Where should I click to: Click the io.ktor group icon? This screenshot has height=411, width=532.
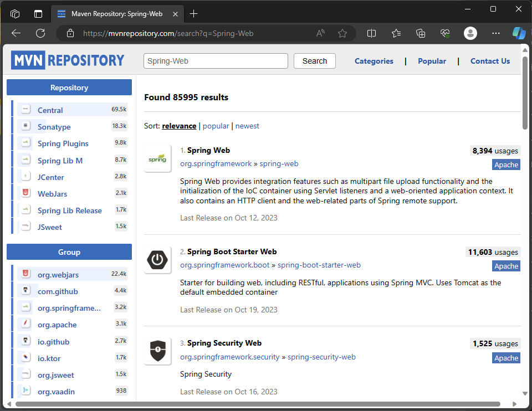tap(26, 357)
